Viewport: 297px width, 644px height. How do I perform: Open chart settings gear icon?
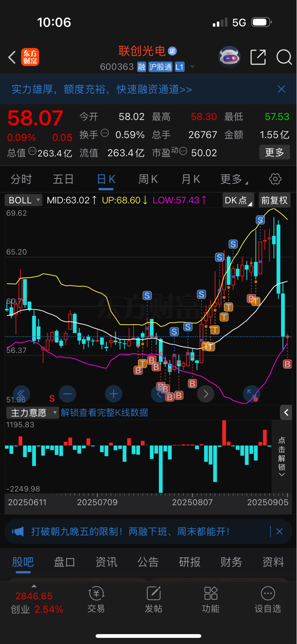[275, 179]
